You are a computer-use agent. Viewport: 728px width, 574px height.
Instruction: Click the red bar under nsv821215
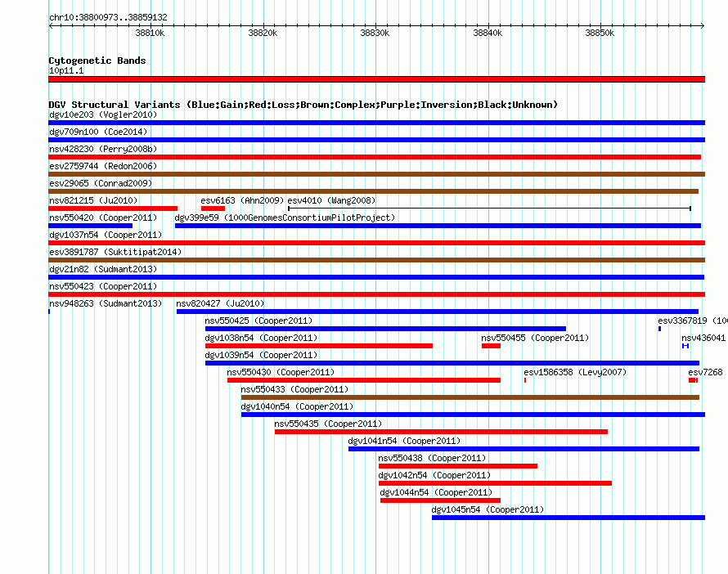pos(113,209)
